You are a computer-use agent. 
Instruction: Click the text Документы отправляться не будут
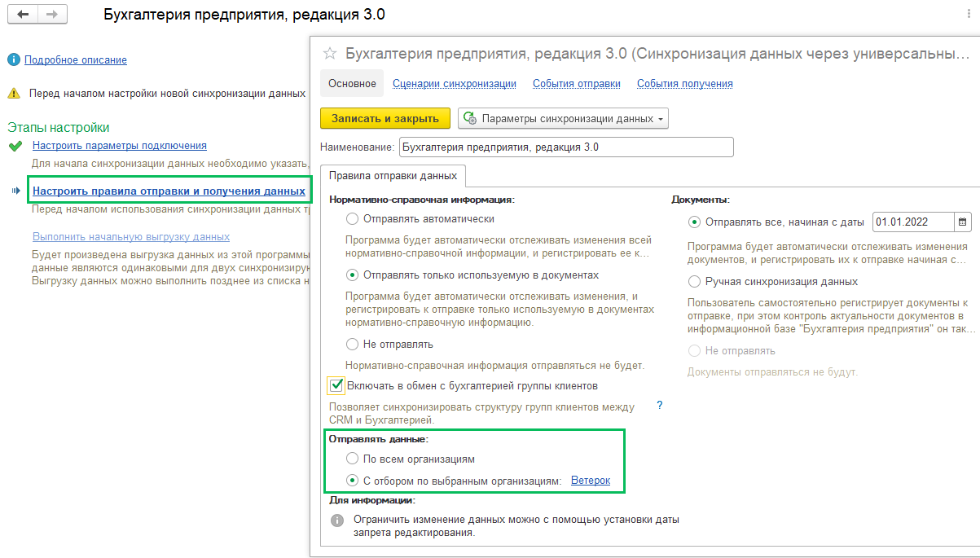pos(773,372)
